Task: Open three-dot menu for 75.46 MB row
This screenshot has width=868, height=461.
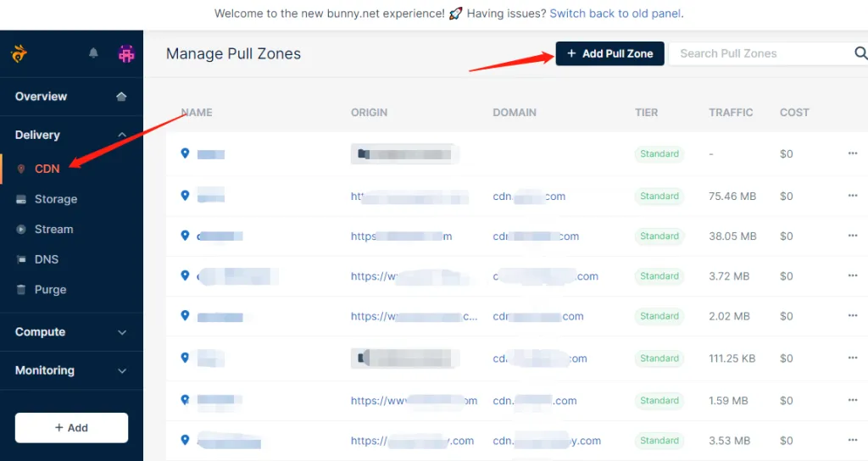Action: (852, 196)
